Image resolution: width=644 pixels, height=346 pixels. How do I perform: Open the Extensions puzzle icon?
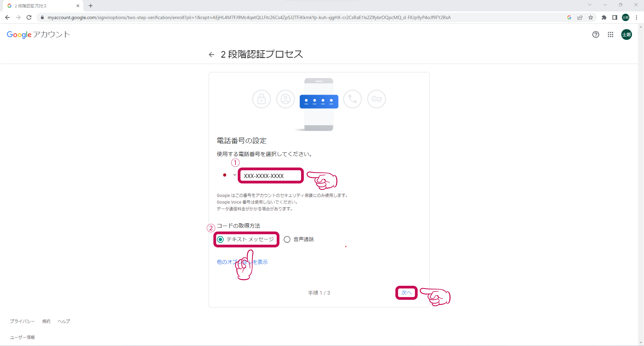pyautogui.click(x=604, y=17)
